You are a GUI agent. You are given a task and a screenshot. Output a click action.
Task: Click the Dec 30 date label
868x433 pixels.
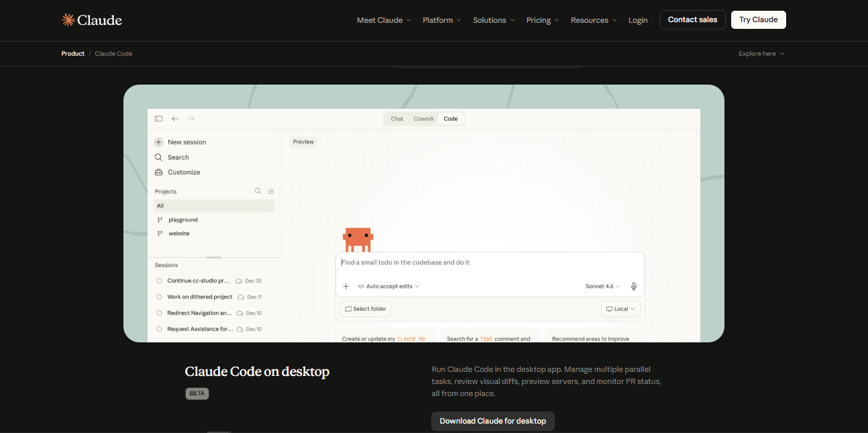[254, 281]
